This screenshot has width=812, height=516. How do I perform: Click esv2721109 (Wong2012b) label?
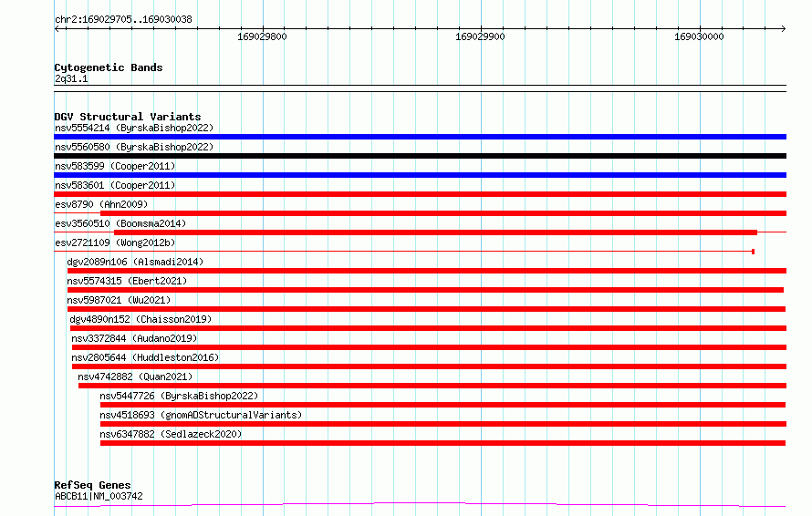[115, 243]
